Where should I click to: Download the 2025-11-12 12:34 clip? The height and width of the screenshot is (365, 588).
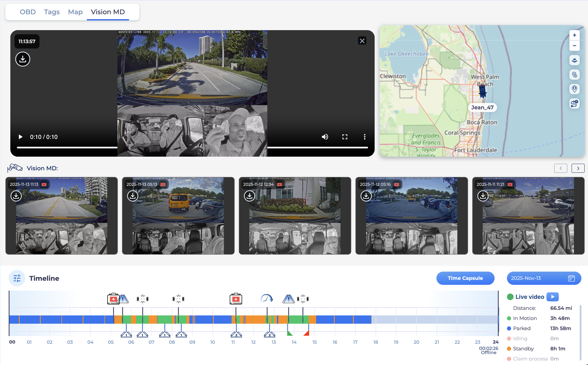249,196
